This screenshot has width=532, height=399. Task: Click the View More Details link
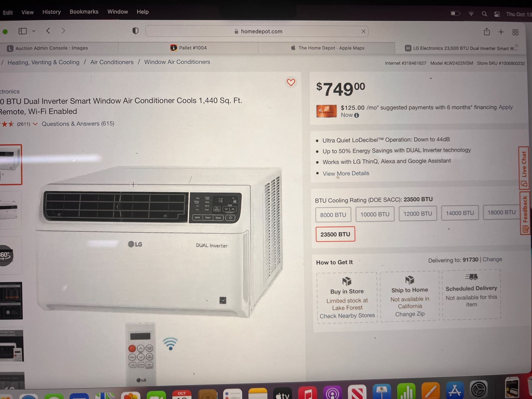(x=346, y=173)
